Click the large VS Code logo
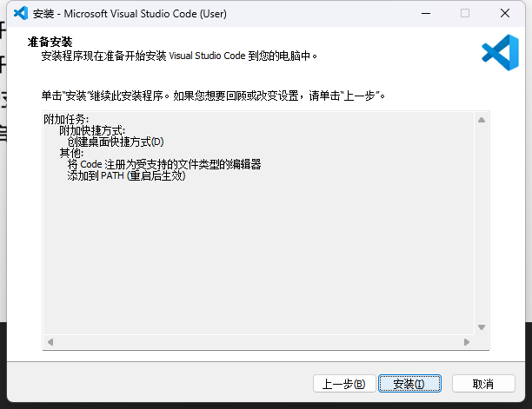532x409 pixels. pos(500,52)
